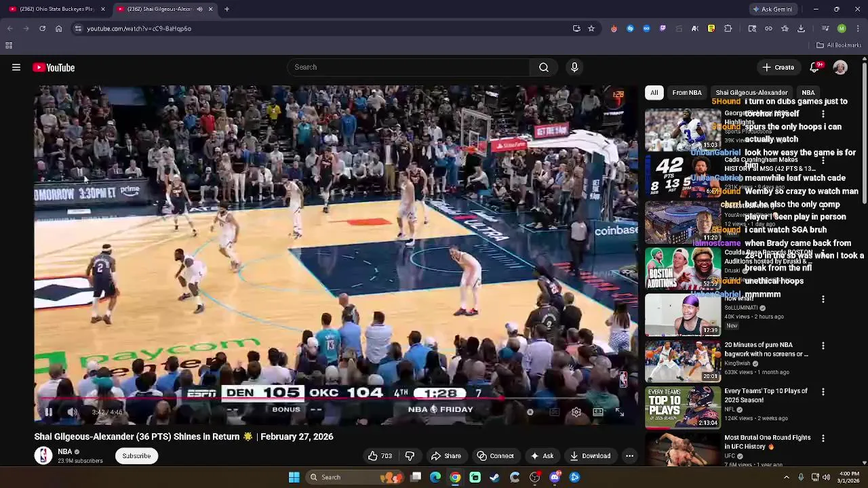Image resolution: width=868 pixels, height=488 pixels.
Task: Open media controls in the toolbar
Action: pyautogui.click(x=825, y=28)
